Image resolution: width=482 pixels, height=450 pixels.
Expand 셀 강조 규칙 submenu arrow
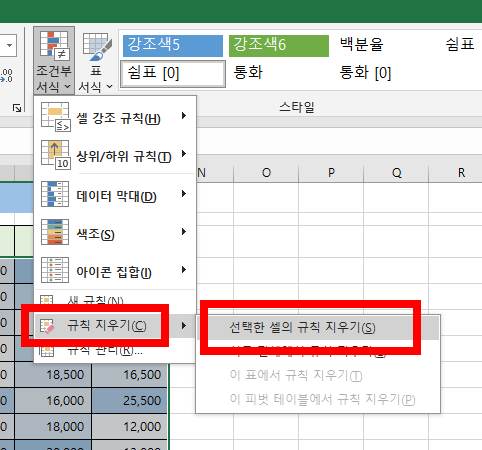(x=184, y=116)
